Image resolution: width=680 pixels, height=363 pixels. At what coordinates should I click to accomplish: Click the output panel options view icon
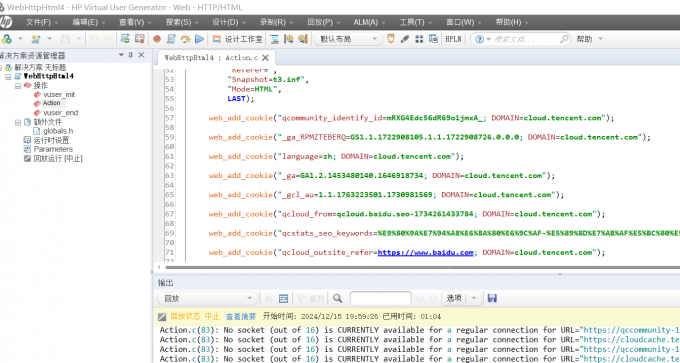click(x=284, y=298)
